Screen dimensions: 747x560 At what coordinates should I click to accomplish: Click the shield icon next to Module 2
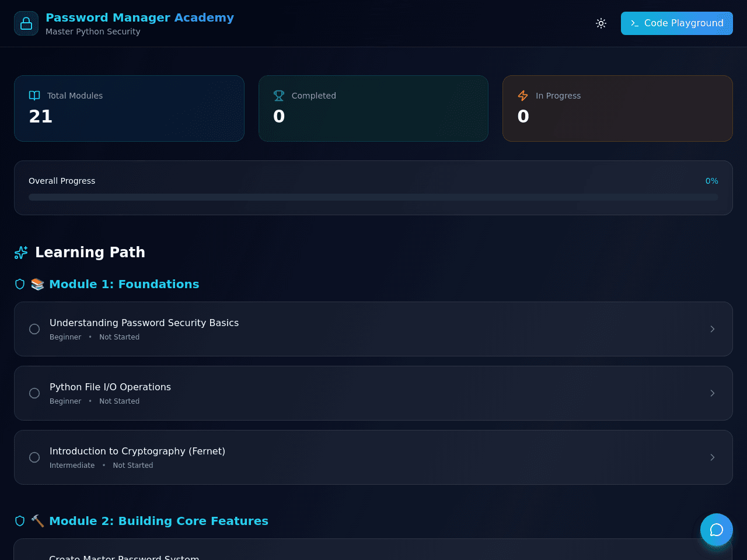coord(20,521)
